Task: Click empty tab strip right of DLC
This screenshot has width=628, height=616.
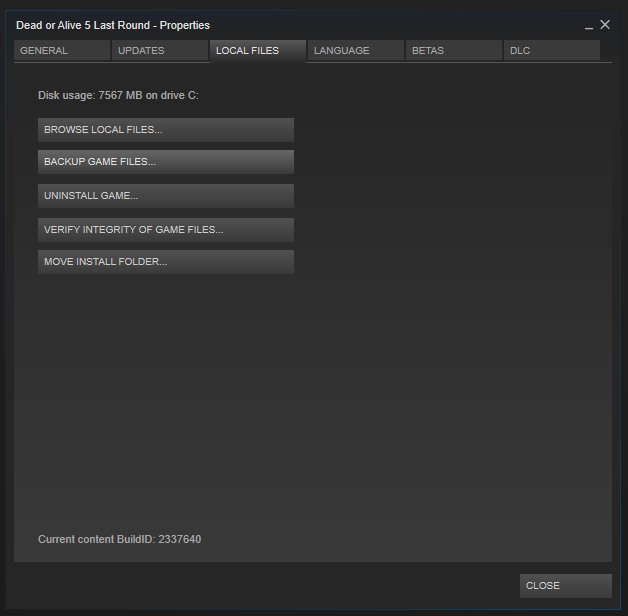Action: [606, 51]
